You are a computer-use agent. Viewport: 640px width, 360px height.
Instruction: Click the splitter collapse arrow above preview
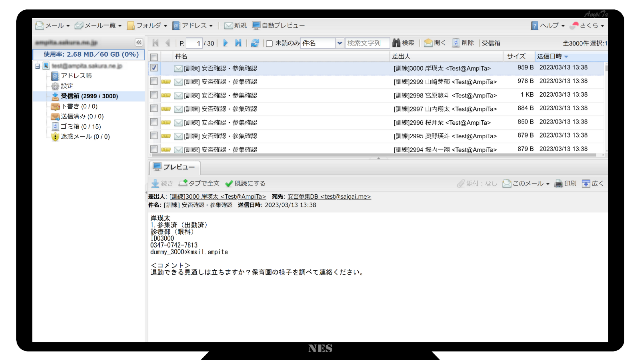[x=378, y=158]
